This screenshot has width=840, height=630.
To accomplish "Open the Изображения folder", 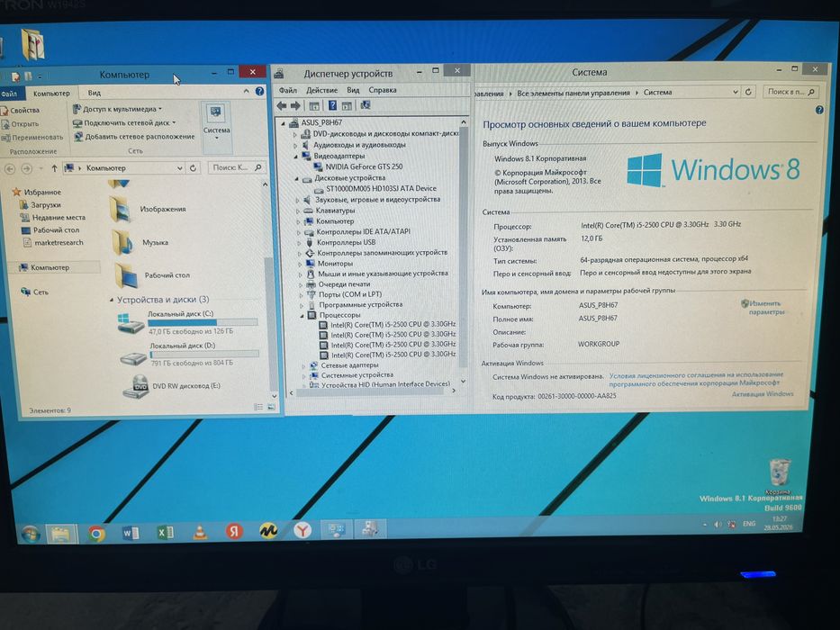I will [149, 209].
